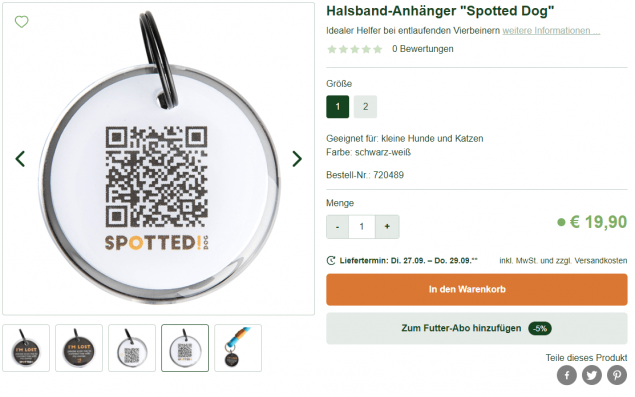Select third white QR code thumbnail
The width and height of the screenshot is (635, 397).
[132, 348]
